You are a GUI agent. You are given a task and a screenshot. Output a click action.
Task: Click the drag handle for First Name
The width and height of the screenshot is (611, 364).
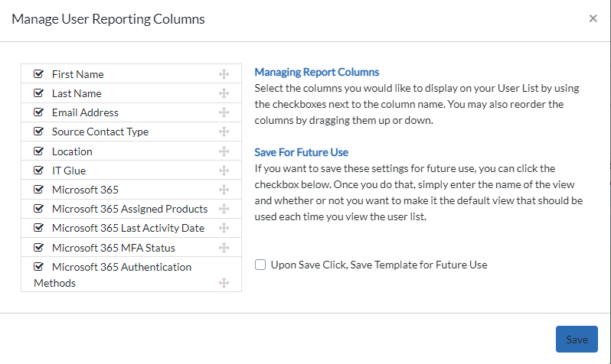pyautogui.click(x=224, y=74)
